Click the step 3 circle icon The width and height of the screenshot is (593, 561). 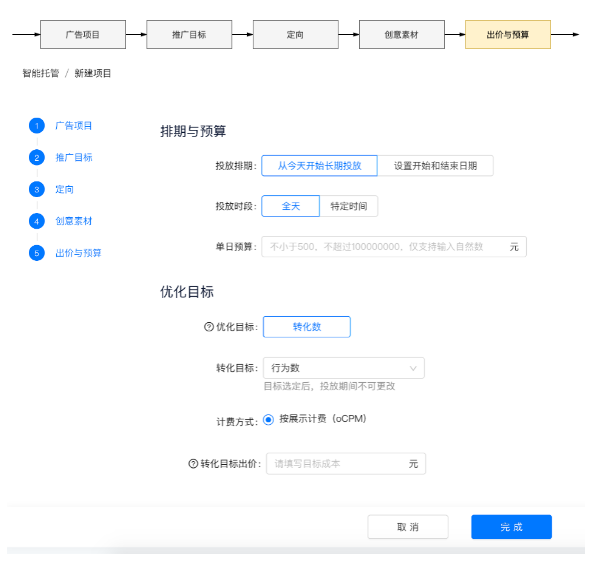pyautogui.click(x=37, y=189)
